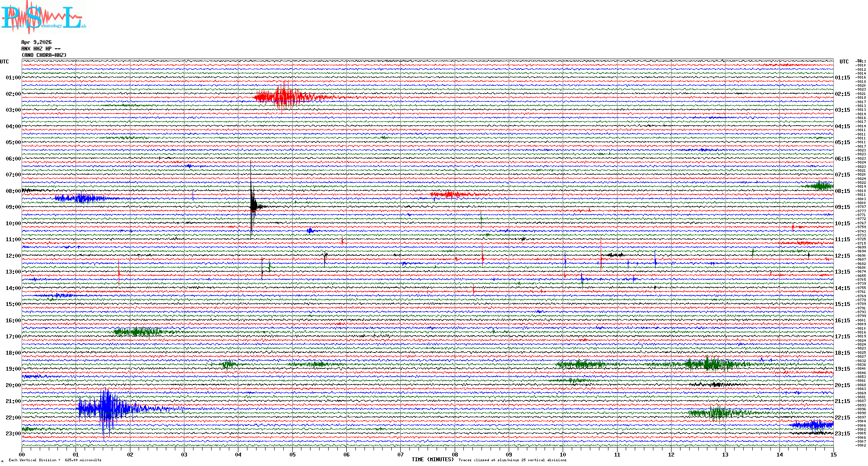Click the green burst near minute 13 at 19:00

[x=708, y=364]
